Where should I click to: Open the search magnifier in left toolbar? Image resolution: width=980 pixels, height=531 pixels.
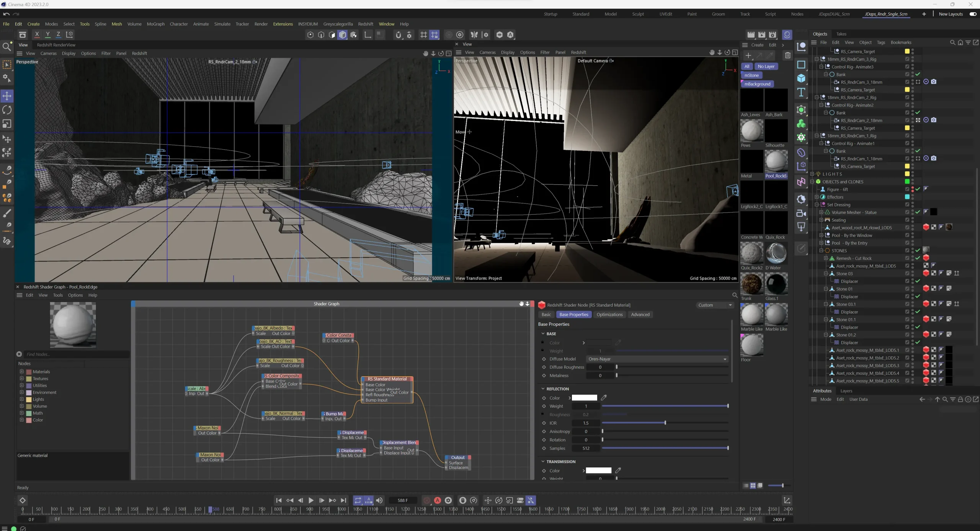(7, 47)
